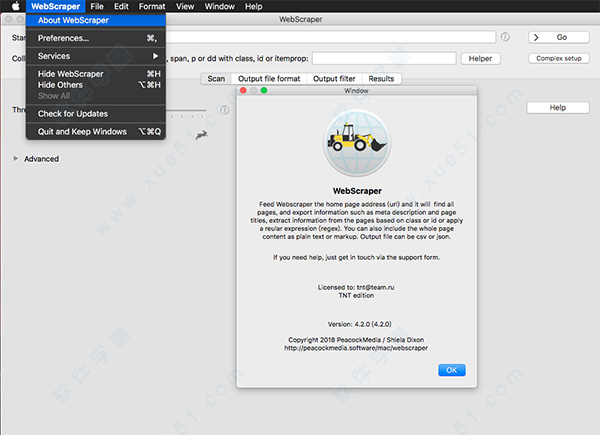This screenshot has width=600, height=435.
Task: Open the Output filter tab
Action: 334,79
